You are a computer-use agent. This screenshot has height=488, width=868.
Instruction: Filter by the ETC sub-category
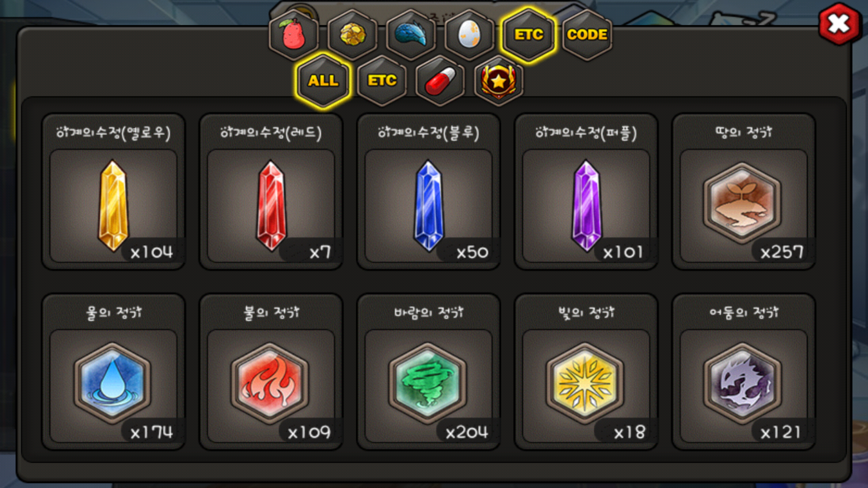(x=382, y=81)
